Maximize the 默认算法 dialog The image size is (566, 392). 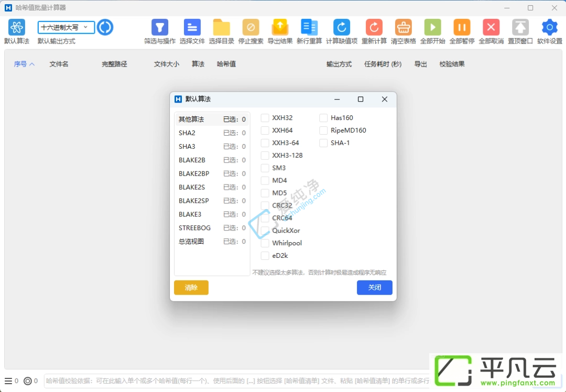(360, 99)
